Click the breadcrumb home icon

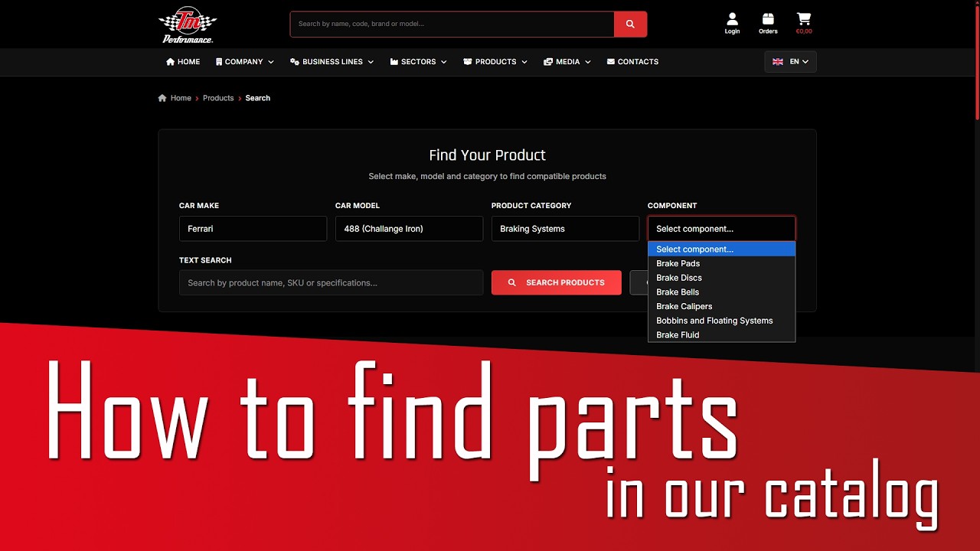tap(162, 98)
